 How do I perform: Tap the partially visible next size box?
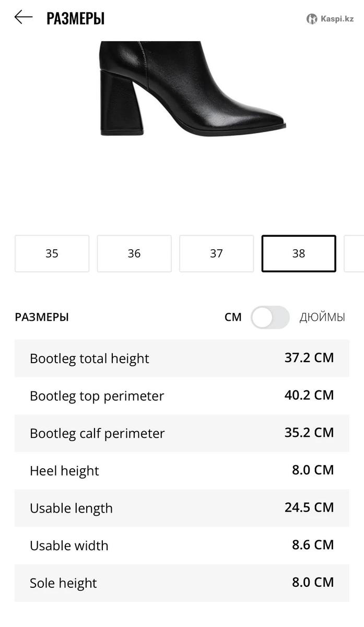pos(355,253)
